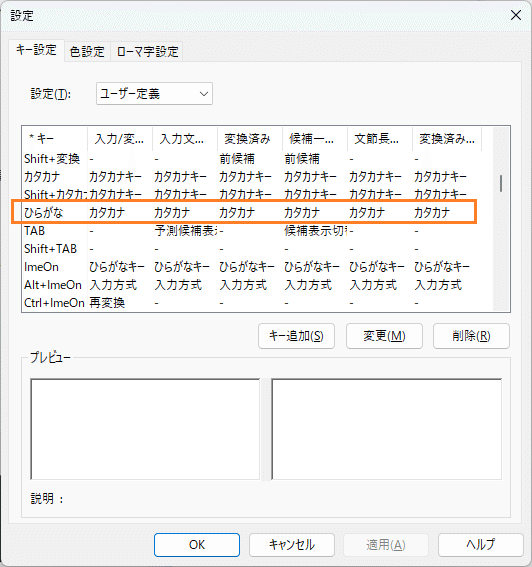Click the right preview box
The width and height of the screenshot is (532, 567).
387,429
